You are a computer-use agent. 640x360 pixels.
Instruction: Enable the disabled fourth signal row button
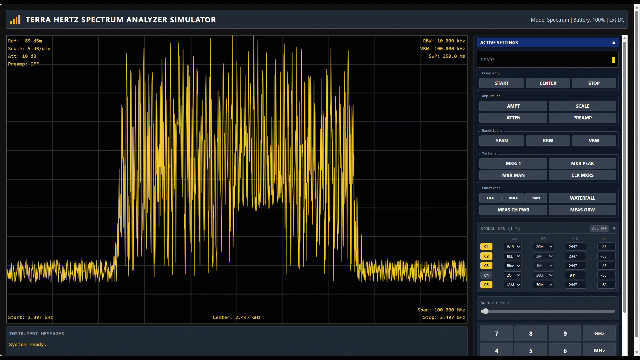[x=486, y=276]
